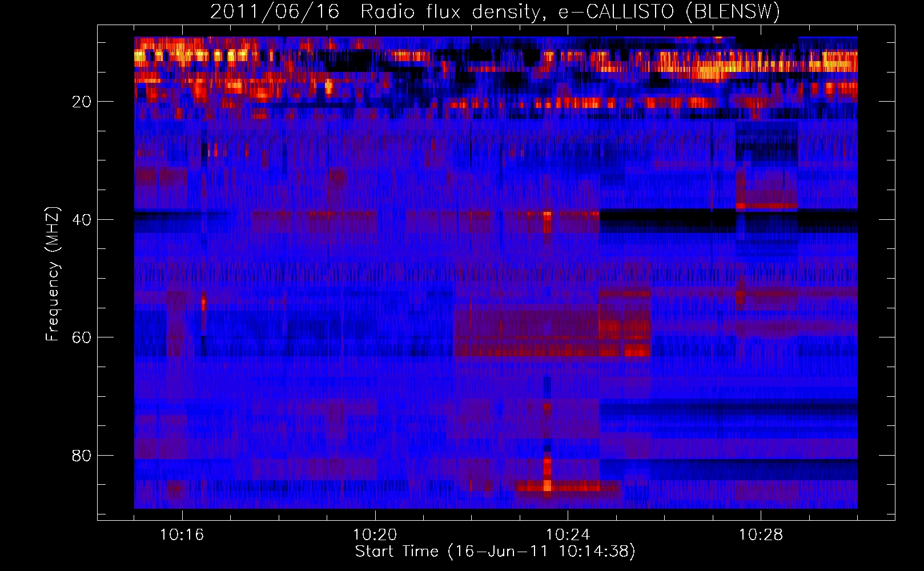Click the "Frequency (MHZ)" axis label

(x=53, y=274)
